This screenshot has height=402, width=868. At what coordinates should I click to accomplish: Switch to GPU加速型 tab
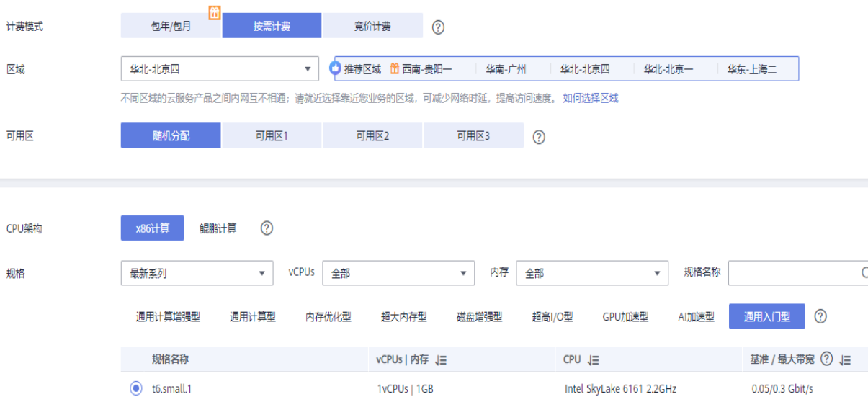[x=625, y=317]
